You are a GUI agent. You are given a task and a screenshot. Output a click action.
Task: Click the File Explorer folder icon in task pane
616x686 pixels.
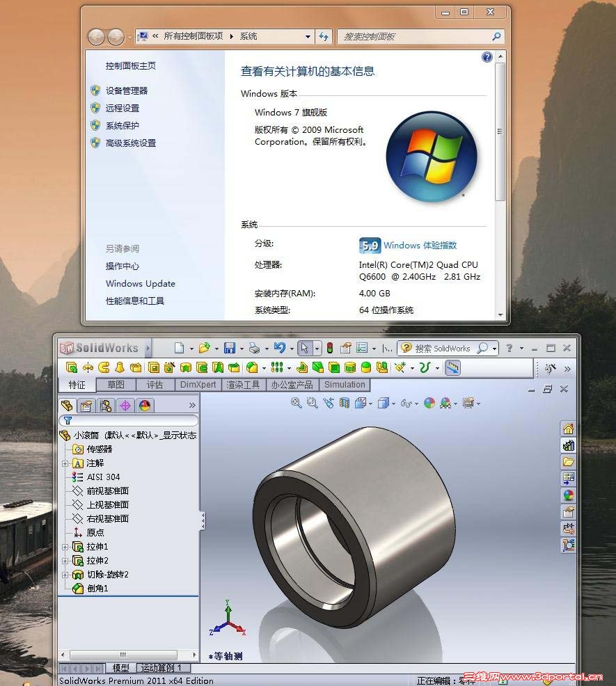(x=568, y=461)
